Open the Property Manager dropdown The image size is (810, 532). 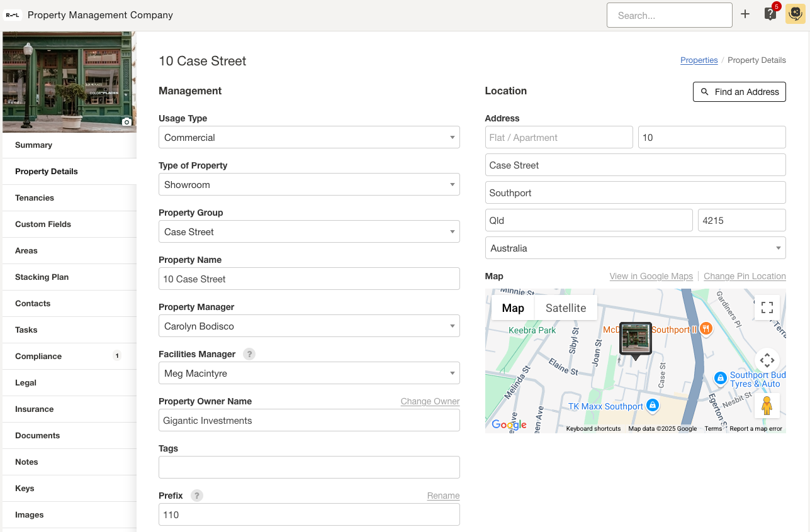pos(309,326)
